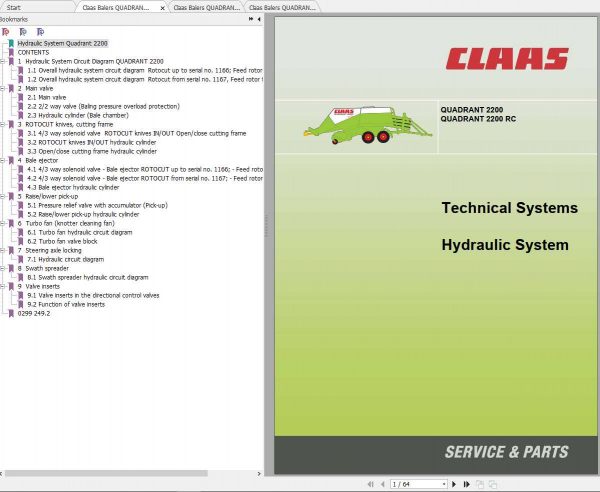The height and width of the screenshot is (492, 600).
Task: Open bookmark 2.3 Hydraulic cylinder (Bale chamber)
Action: click(78, 116)
